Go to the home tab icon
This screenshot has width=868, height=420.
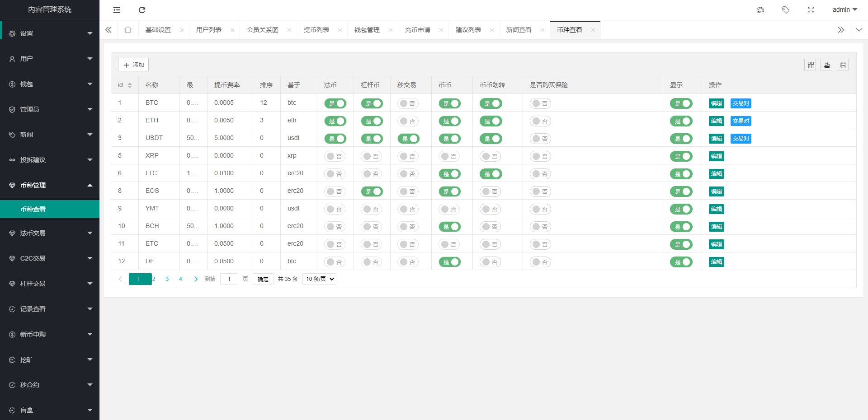tap(128, 30)
